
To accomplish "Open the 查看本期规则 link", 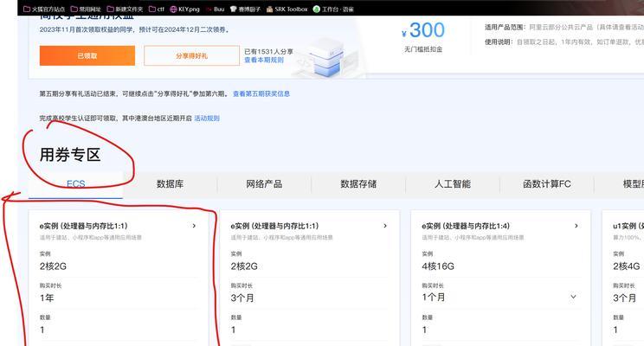I will pos(264,60).
